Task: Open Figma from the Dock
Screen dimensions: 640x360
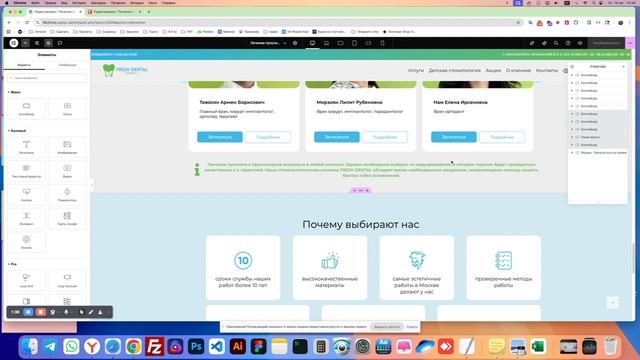Action: [258, 347]
